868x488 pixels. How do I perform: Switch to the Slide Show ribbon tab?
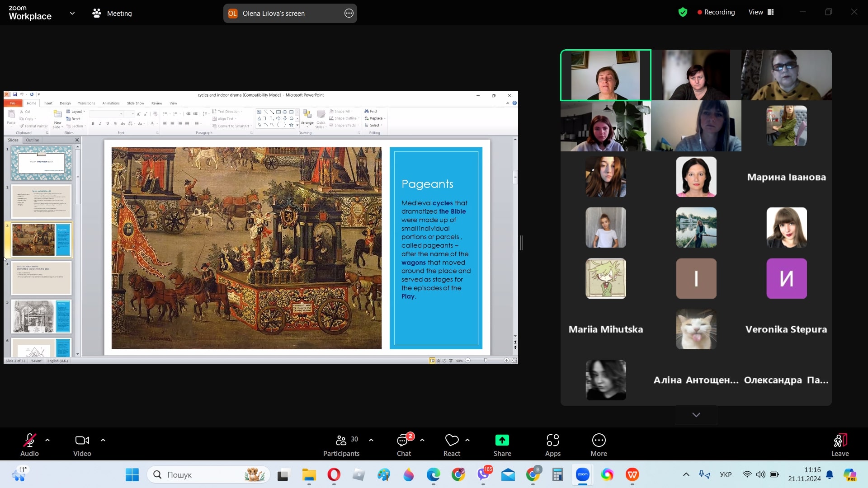click(135, 103)
